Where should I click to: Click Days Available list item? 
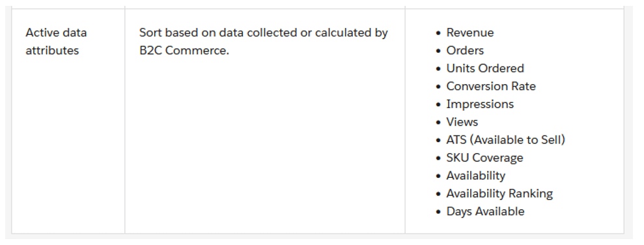pyautogui.click(x=485, y=211)
